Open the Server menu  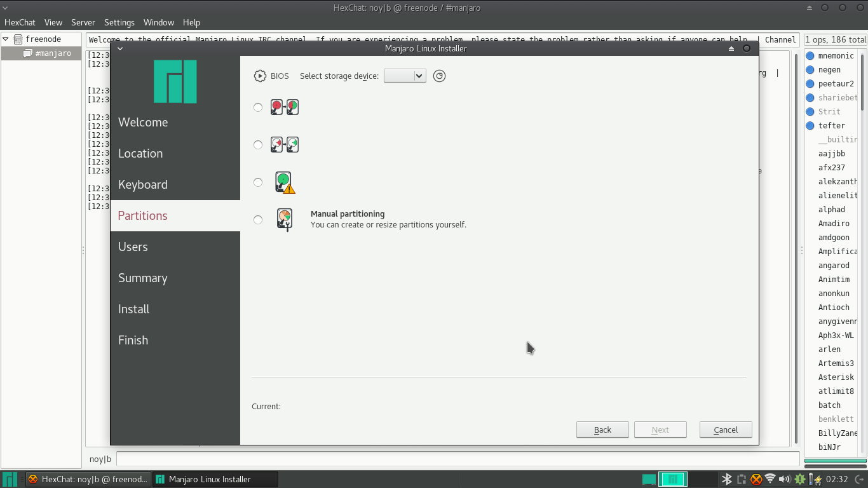coord(83,22)
